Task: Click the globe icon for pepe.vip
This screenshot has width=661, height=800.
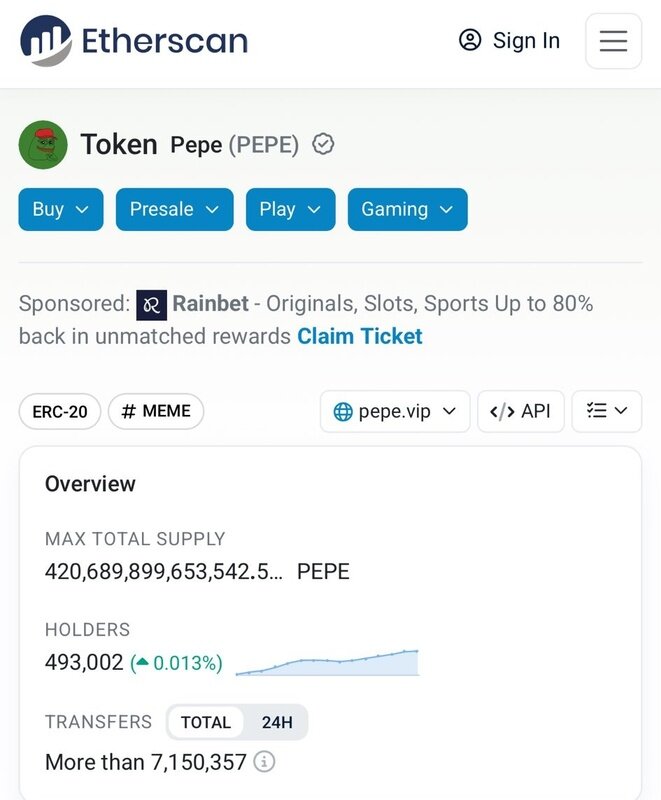Action: tap(343, 411)
